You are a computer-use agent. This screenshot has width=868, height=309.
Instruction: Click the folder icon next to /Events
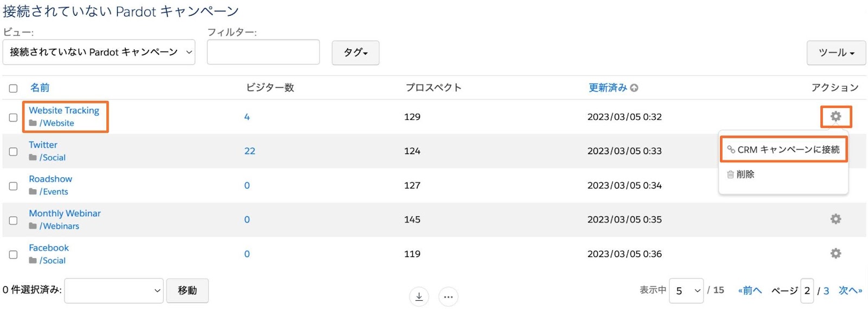point(33,191)
